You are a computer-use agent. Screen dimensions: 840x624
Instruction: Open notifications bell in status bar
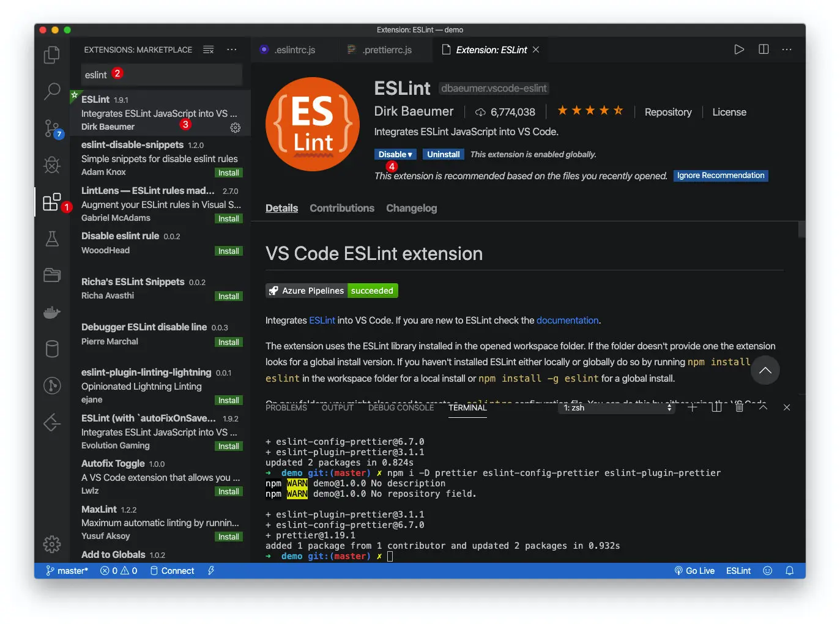(x=790, y=571)
